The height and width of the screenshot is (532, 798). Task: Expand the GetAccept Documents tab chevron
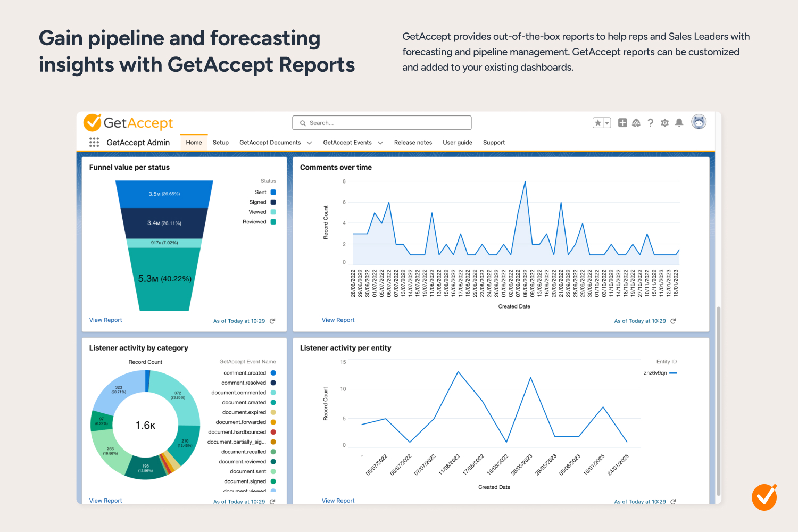tap(309, 143)
